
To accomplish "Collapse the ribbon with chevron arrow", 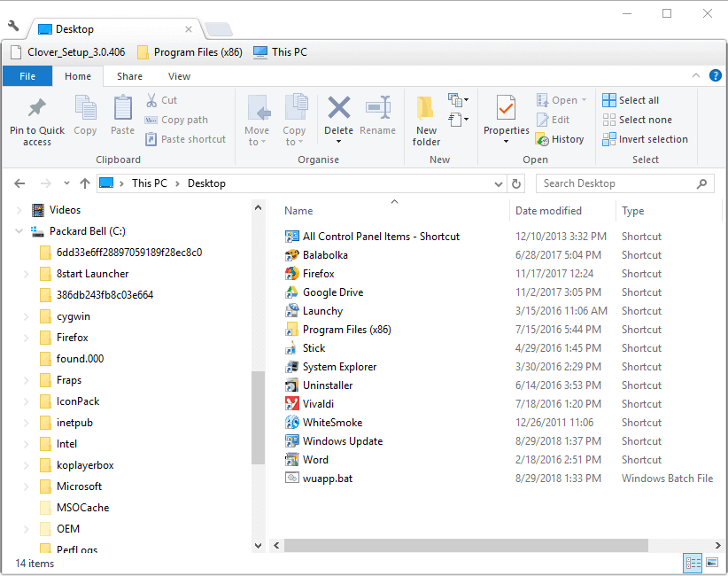I will click(x=695, y=76).
